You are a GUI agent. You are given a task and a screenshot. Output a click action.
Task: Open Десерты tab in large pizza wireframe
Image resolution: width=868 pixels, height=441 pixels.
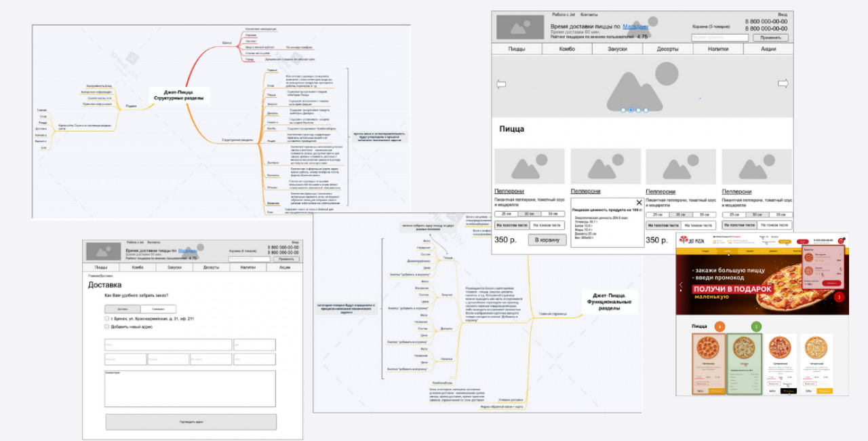click(x=668, y=49)
